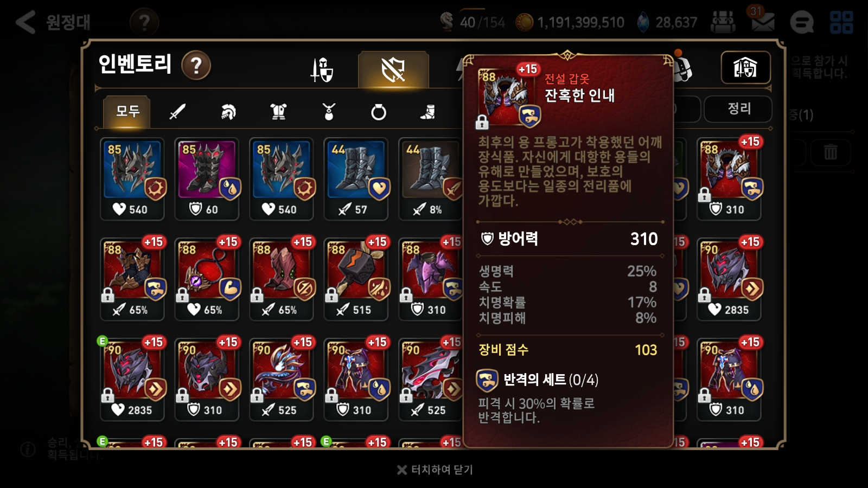Image resolution: width=868 pixels, height=488 pixels.
Task: Click the 정리 sort button
Action: coord(738,109)
